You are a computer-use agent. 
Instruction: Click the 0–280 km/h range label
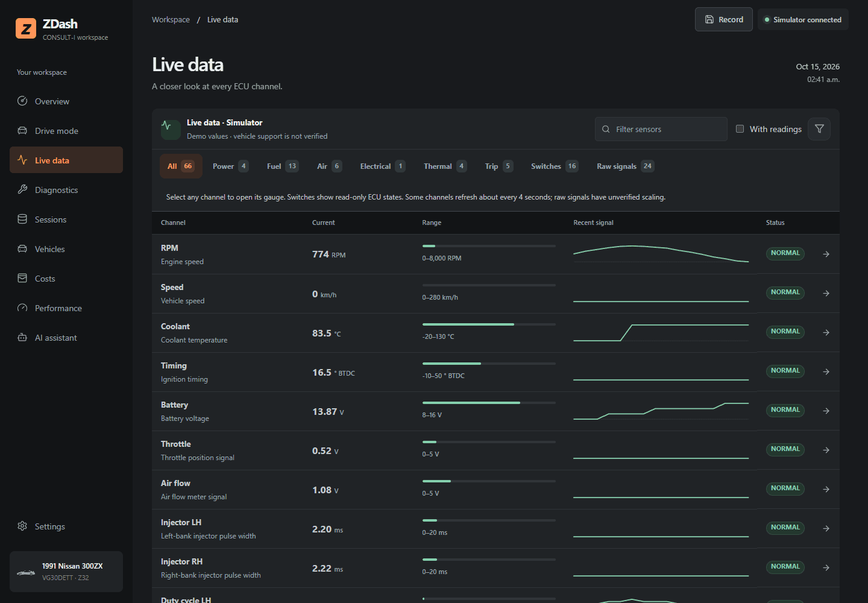[x=440, y=297]
